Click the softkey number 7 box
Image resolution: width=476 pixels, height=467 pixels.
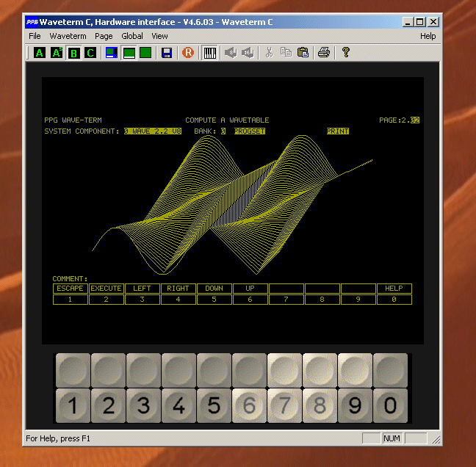(286, 300)
